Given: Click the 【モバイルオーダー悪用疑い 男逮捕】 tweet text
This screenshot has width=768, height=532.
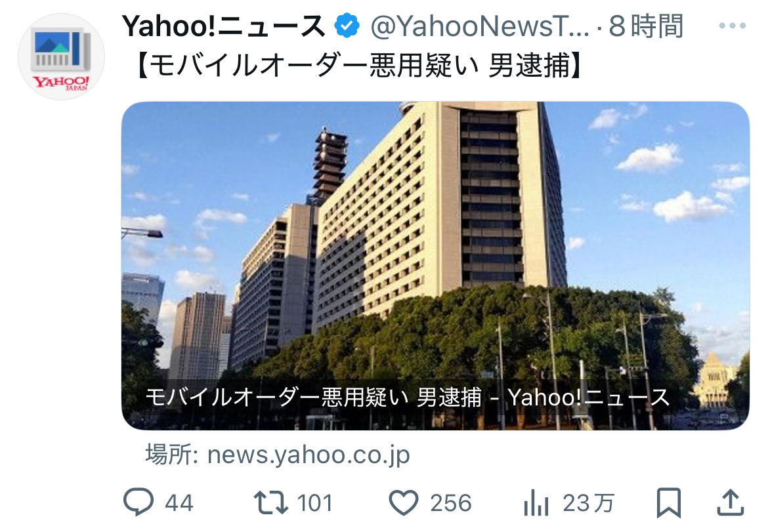Looking at the screenshot, I should click(358, 65).
